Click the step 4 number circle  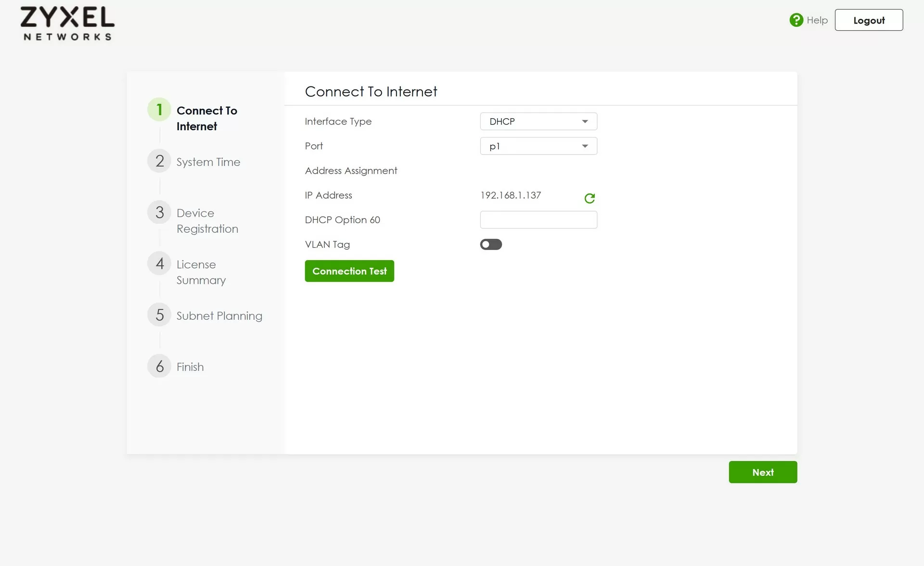pos(159,264)
